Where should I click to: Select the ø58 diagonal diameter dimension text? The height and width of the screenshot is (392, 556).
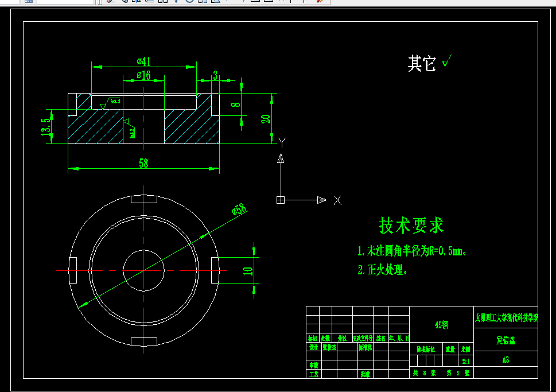pos(239,209)
